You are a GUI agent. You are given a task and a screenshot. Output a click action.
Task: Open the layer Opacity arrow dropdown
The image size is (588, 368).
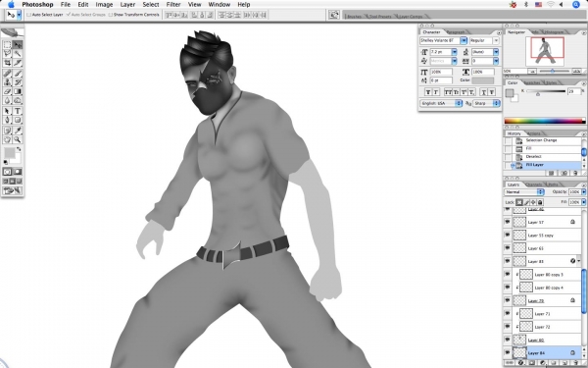pyautogui.click(x=583, y=192)
